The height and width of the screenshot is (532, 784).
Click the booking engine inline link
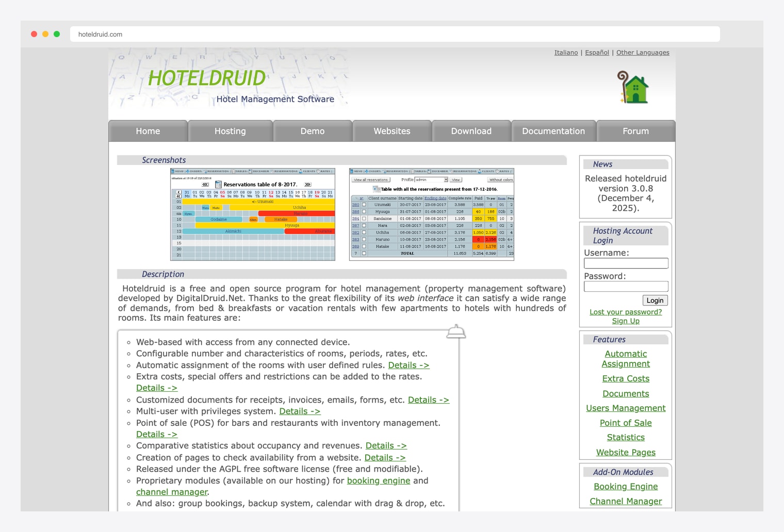click(x=379, y=480)
